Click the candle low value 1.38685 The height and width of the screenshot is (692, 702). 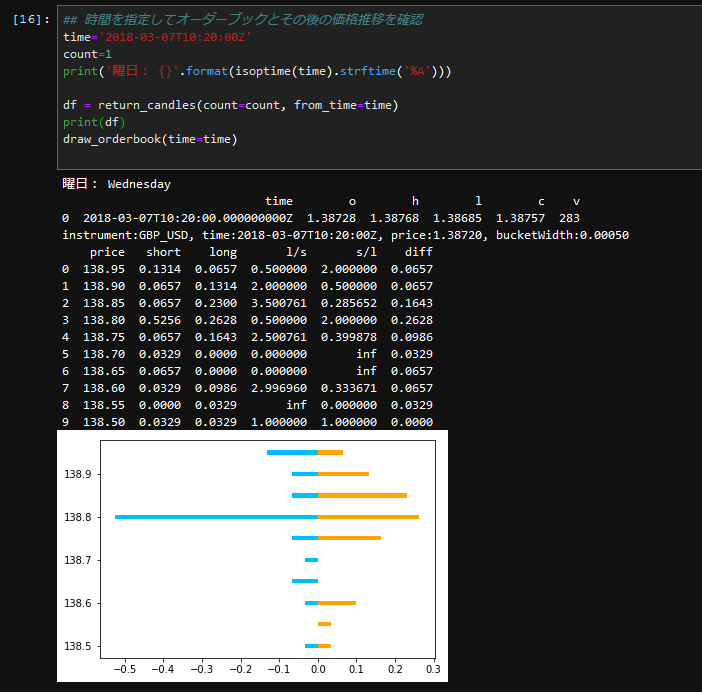(457, 218)
